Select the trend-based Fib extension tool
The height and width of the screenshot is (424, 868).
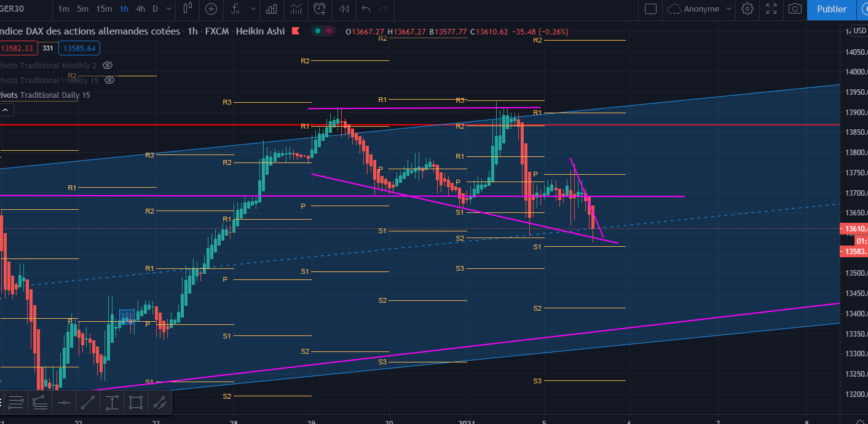[x=40, y=403]
